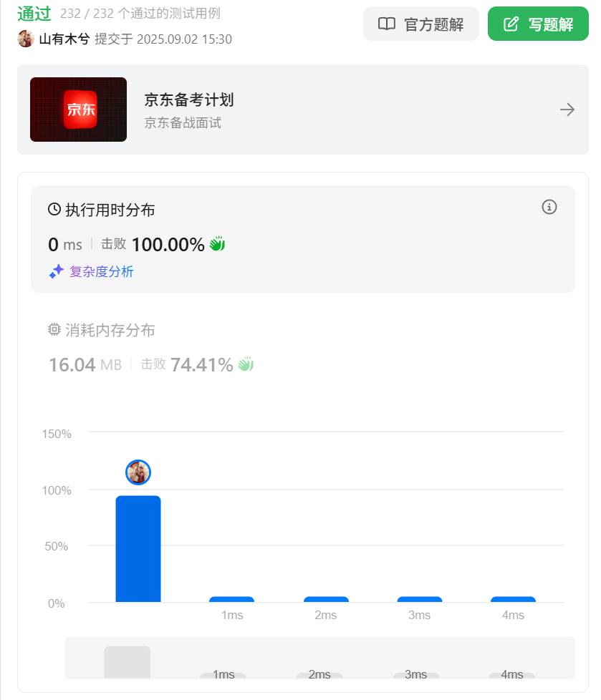Click the 1ms chart bar
This screenshot has width=601, height=700.
[x=231, y=599]
